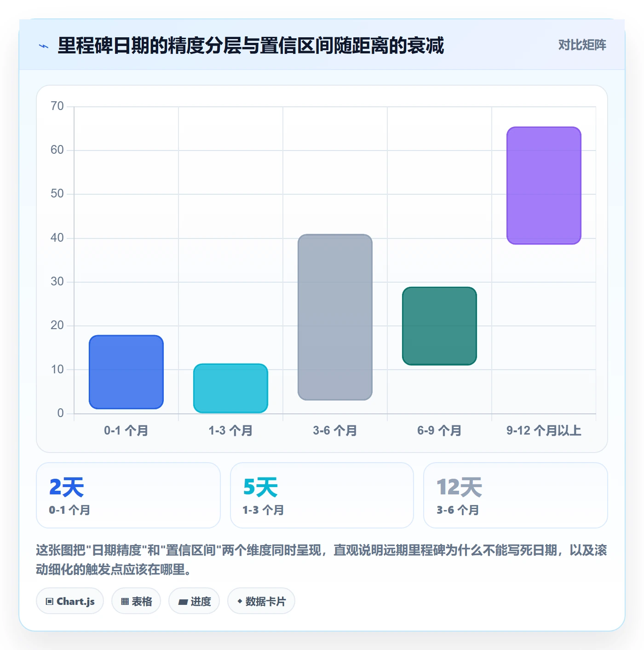Click the purple 9-12 个月以上 bar
The image size is (644, 650).
click(x=544, y=186)
